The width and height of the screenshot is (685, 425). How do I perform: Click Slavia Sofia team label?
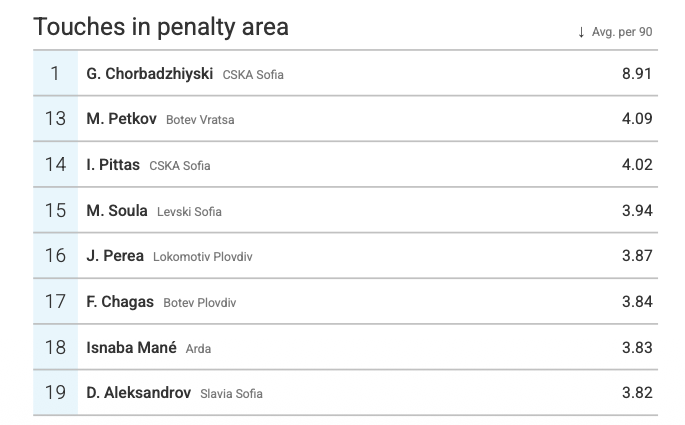[x=231, y=394]
